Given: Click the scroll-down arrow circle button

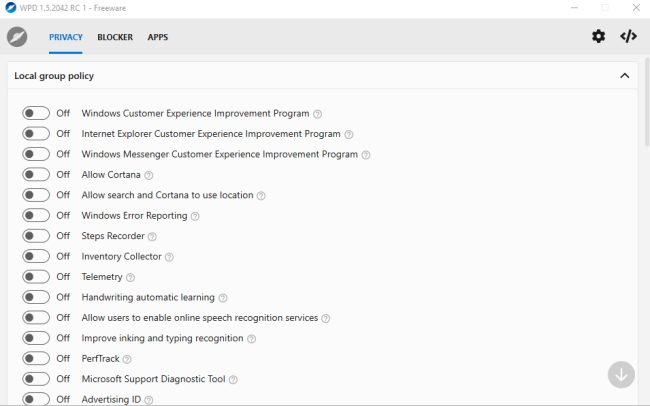Looking at the screenshot, I should (621, 375).
